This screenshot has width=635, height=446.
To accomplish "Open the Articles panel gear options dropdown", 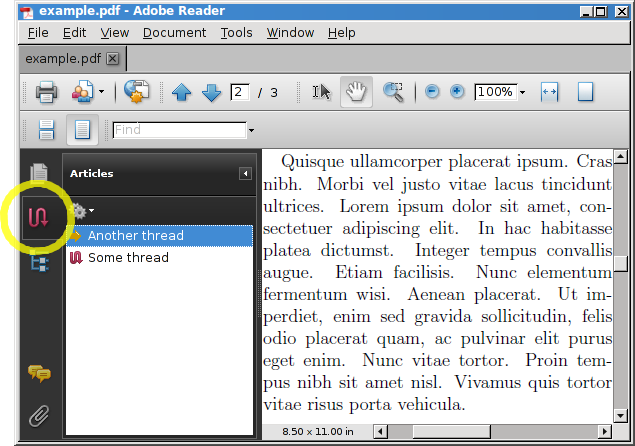I will 82,211.
